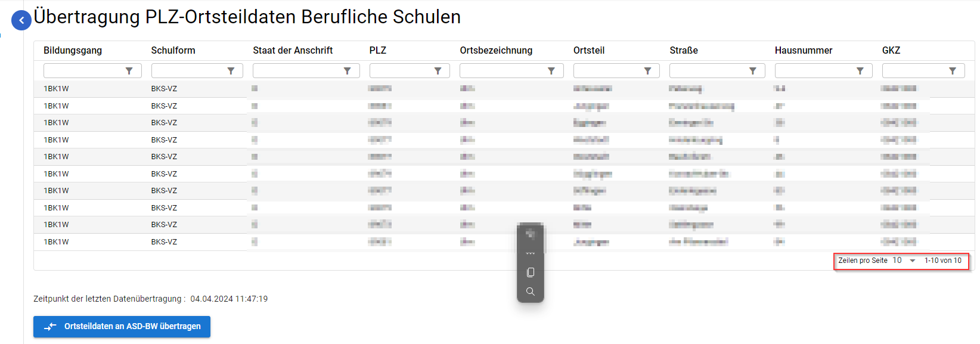Click the copy icon in the floating toolbar
The height and width of the screenshot is (344, 980).
pos(530,272)
